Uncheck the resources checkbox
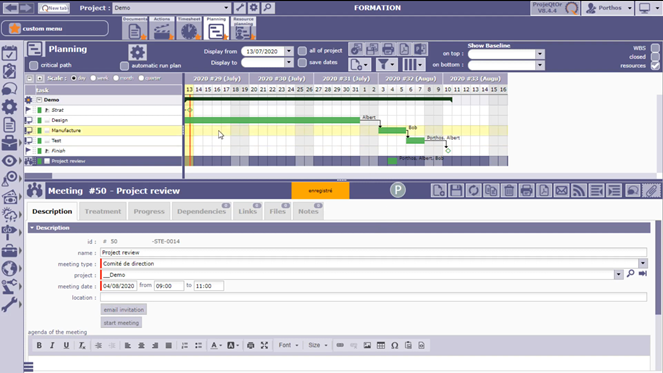The image size is (663, 373). point(655,66)
